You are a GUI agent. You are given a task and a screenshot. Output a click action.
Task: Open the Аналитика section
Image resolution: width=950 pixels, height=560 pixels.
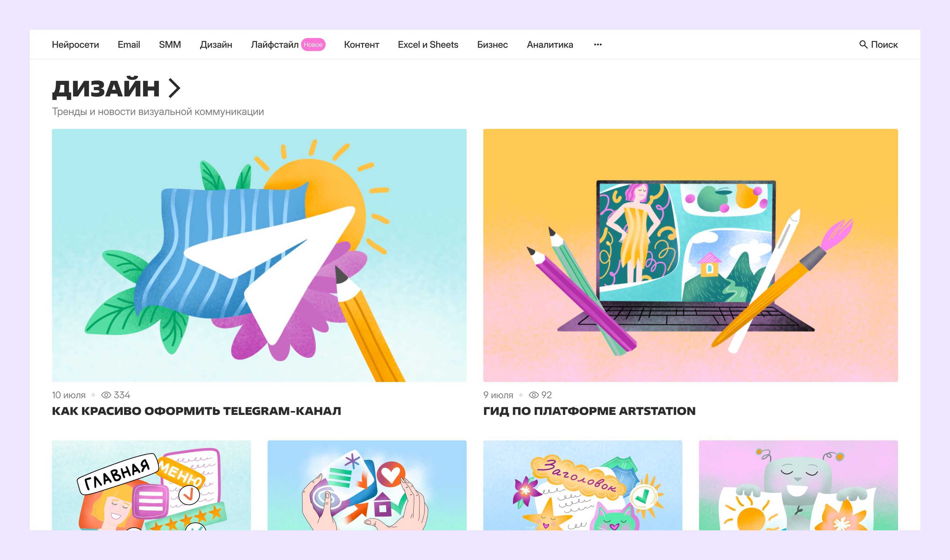[x=550, y=44]
